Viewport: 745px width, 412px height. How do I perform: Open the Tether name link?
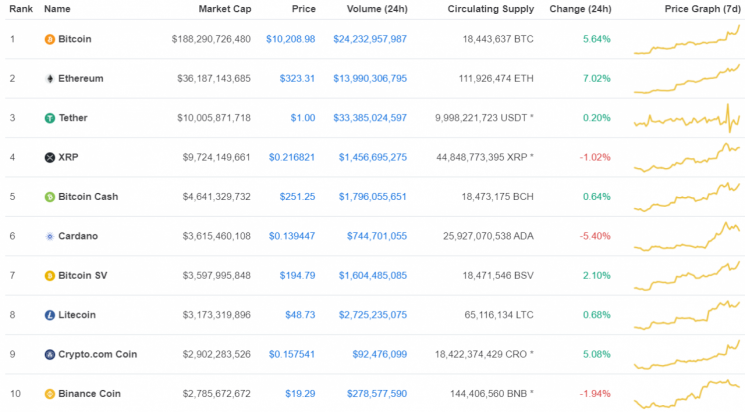tap(73, 118)
